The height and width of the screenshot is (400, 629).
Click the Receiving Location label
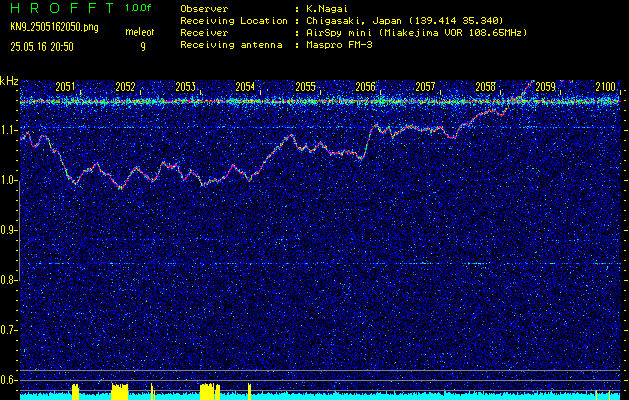(x=234, y=21)
